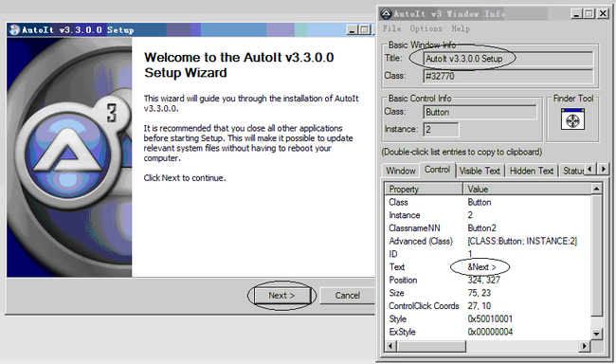Click the Instance field showing 2

click(442, 130)
